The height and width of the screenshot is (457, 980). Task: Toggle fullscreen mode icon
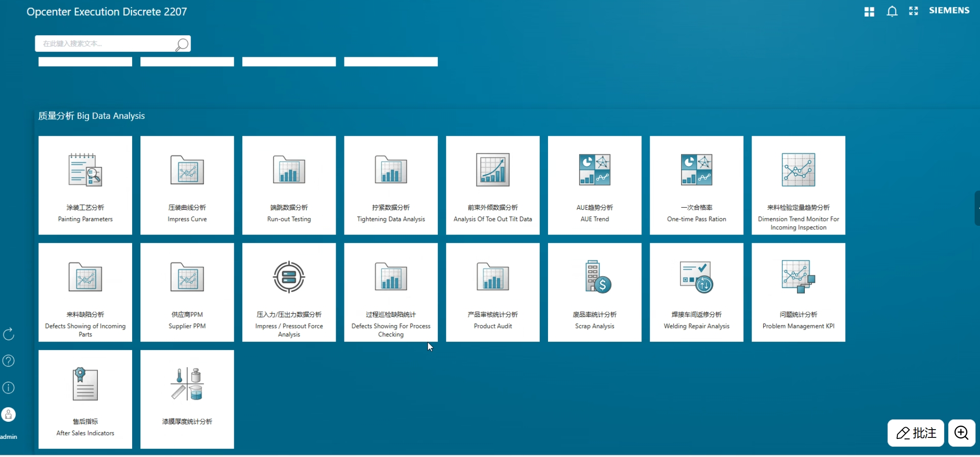913,11
